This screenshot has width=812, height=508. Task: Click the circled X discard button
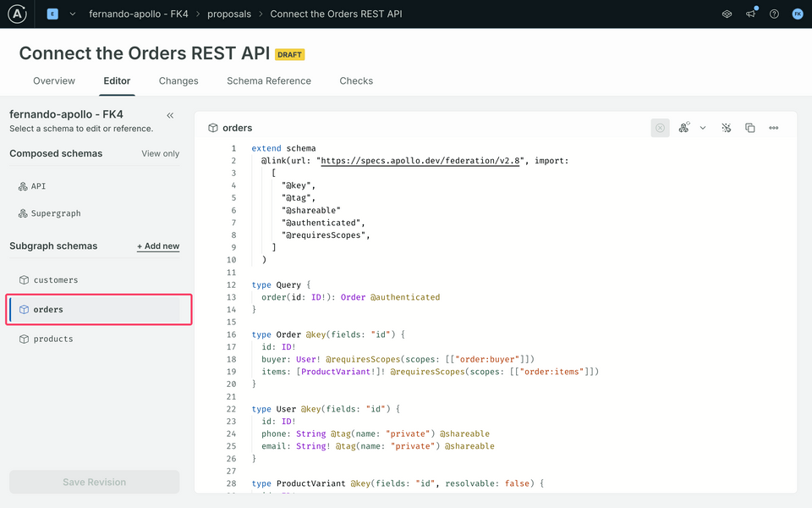[x=661, y=128]
